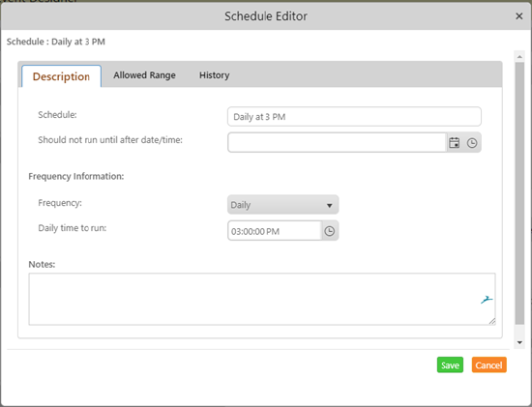Click the 'Schedule Editor' title text

point(266,15)
